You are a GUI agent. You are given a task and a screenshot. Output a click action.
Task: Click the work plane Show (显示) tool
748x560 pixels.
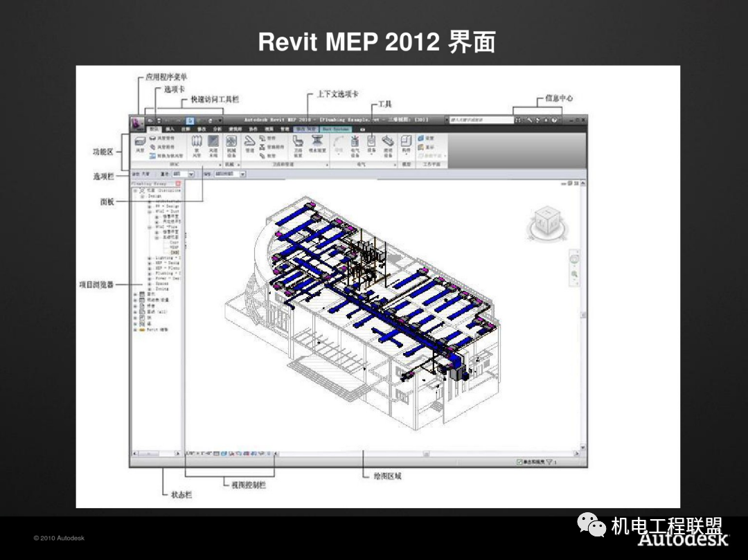[x=425, y=147]
